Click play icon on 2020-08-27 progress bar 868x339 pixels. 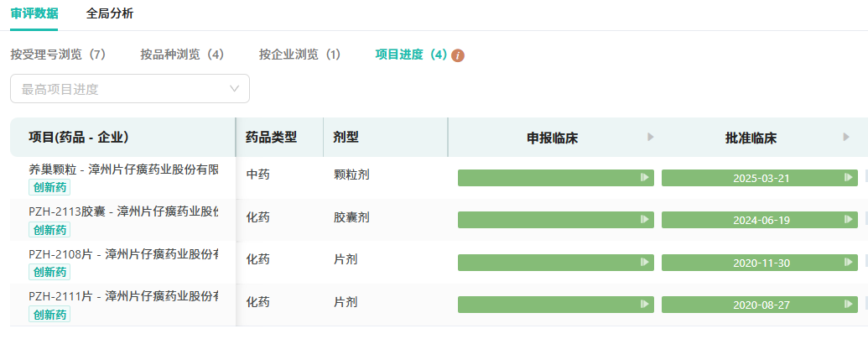[848, 305]
